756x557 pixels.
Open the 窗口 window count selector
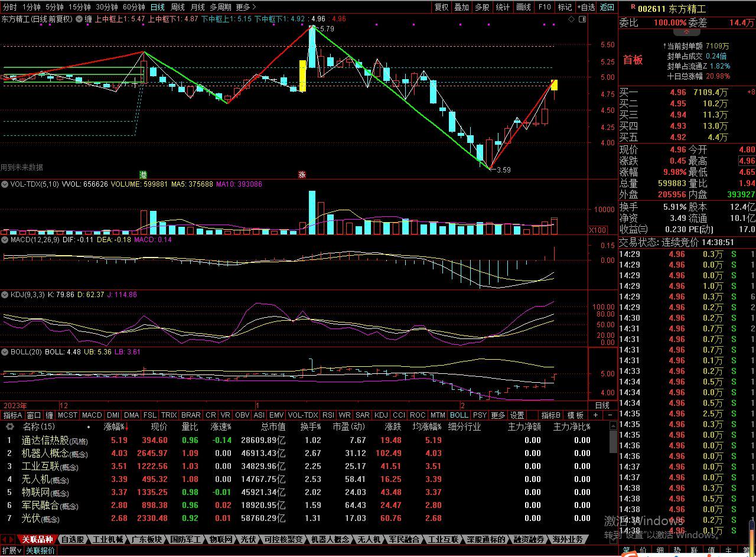(x=34, y=415)
